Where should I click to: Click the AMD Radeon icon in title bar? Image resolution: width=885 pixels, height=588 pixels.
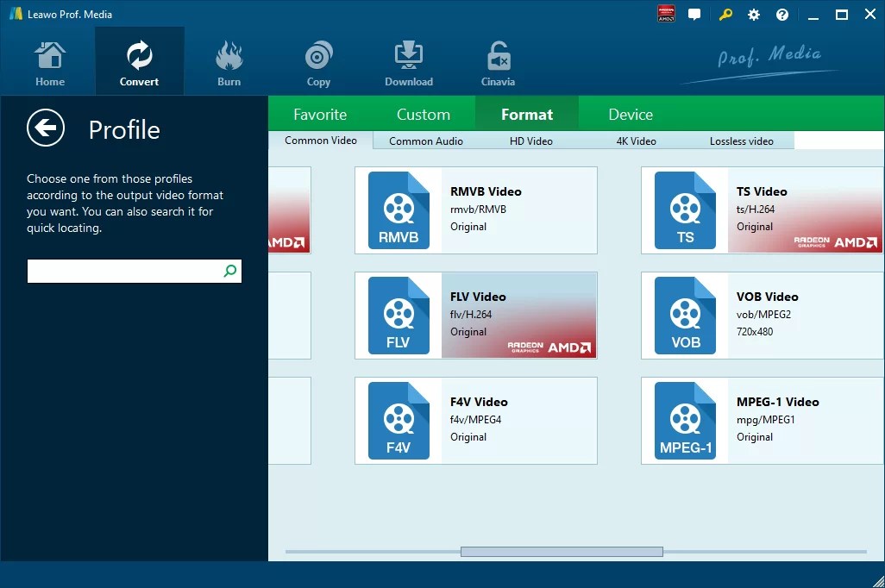(x=665, y=14)
